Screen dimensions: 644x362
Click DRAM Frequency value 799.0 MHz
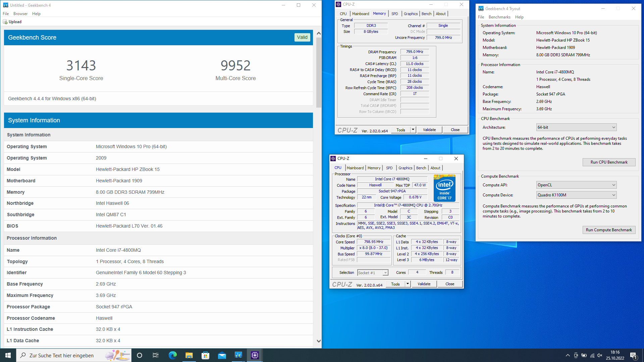coord(415,52)
